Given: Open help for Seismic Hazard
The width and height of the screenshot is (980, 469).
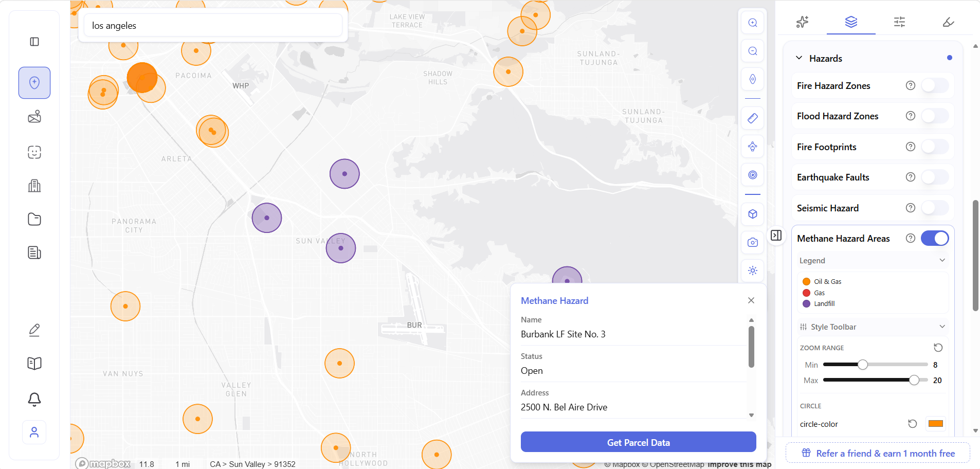Looking at the screenshot, I should (x=911, y=208).
